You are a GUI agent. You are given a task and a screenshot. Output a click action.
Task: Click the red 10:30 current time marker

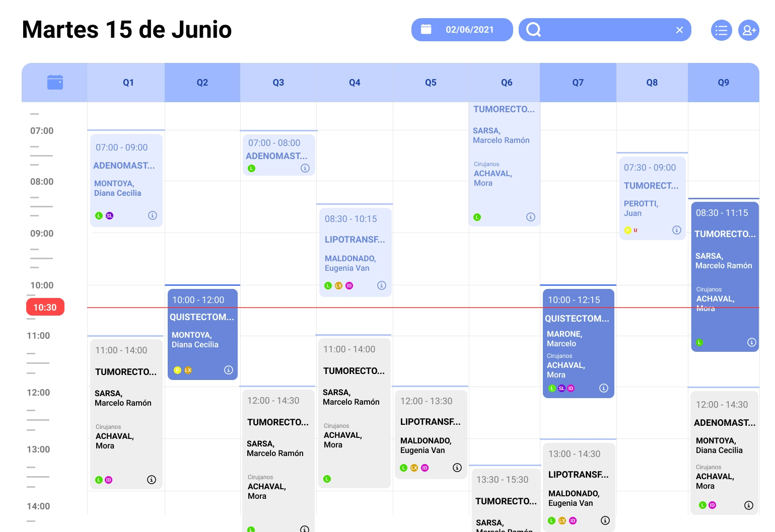pyautogui.click(x=45, y=307)
